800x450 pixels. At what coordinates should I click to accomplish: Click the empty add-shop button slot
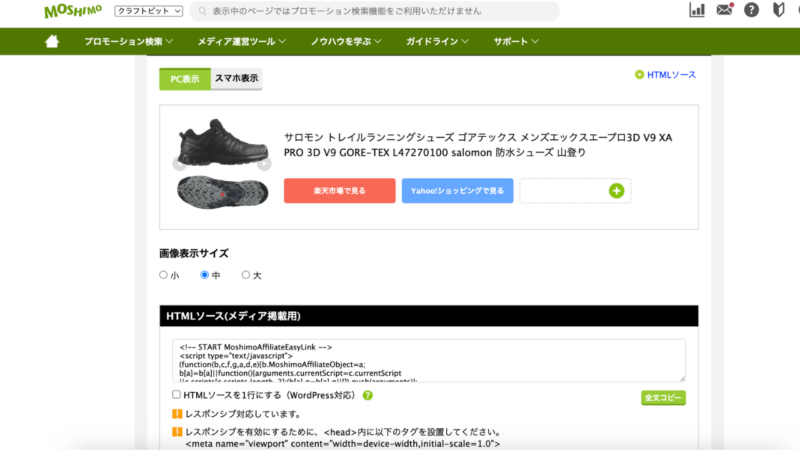[575, 191]
